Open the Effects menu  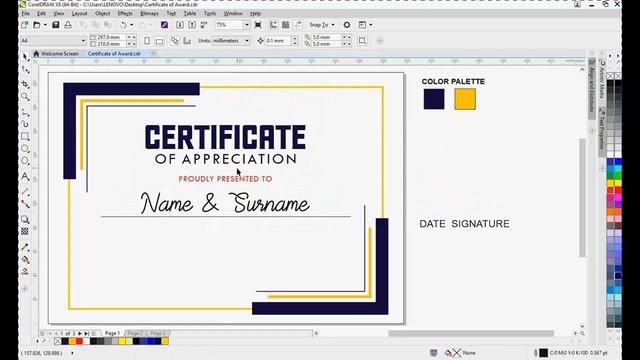pos(125,13)
